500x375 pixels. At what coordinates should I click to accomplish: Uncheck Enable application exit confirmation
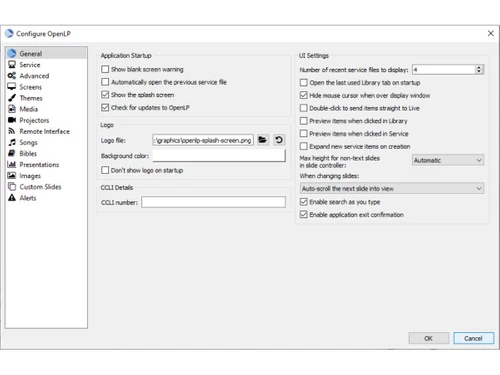[x=304, y=215]
